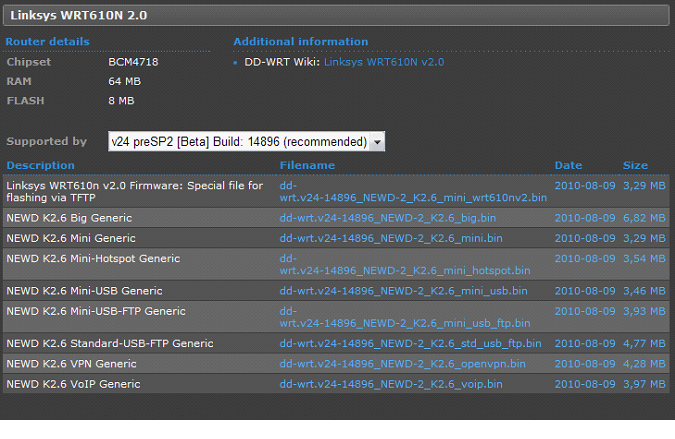The width and height of the screenshot is (675, 439).
Task: Click the 3,46 MB size value
Action: pyautogui.click(x=644, y=291)
